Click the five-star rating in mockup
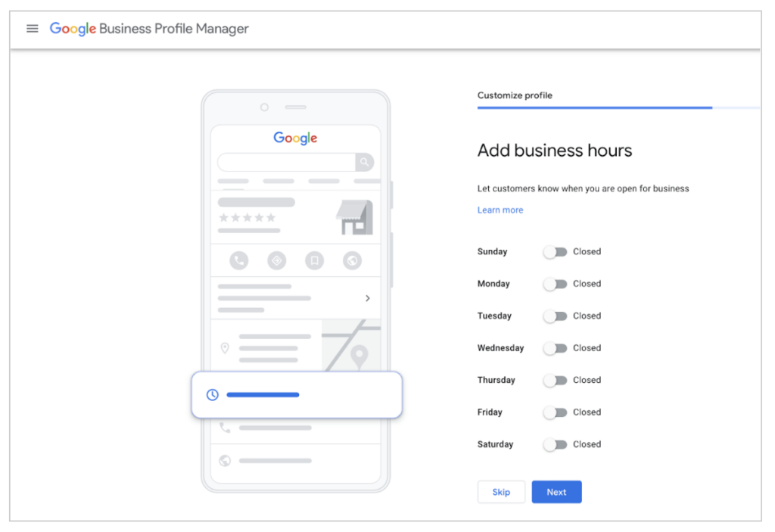This screenshot has width=775, height=532. click(x=247, y=217)
